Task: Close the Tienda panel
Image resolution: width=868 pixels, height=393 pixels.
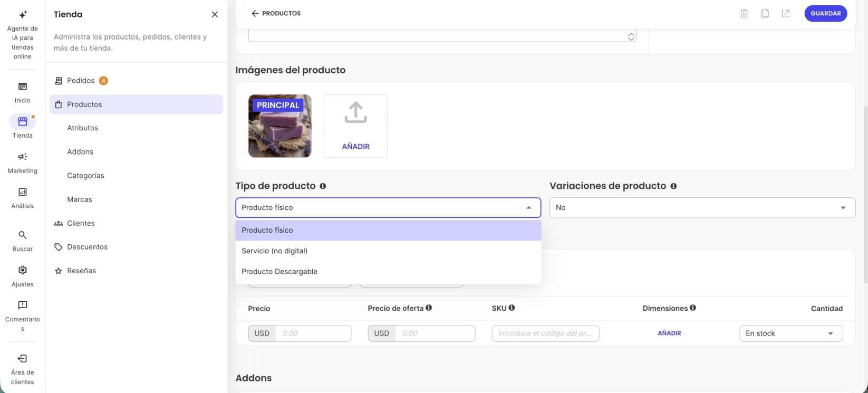Action: 215,14
